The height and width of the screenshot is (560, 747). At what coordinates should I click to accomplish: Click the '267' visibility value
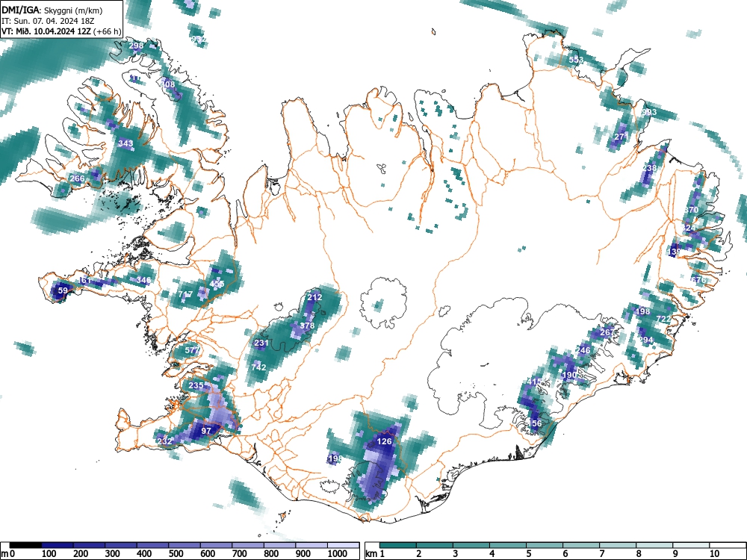(607, 332)
